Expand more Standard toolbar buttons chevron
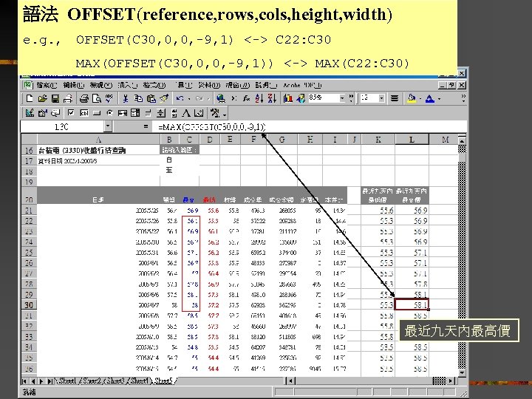 coord(351,98)
